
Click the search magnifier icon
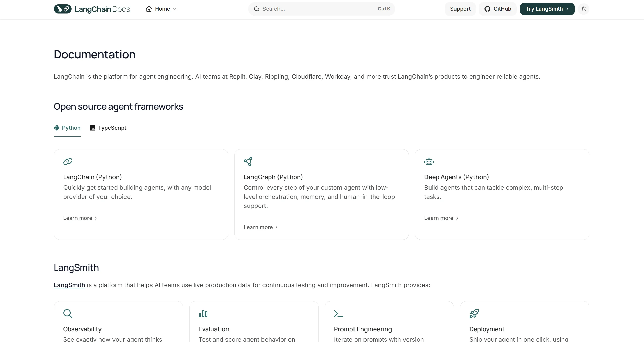[x=257, y=9]
